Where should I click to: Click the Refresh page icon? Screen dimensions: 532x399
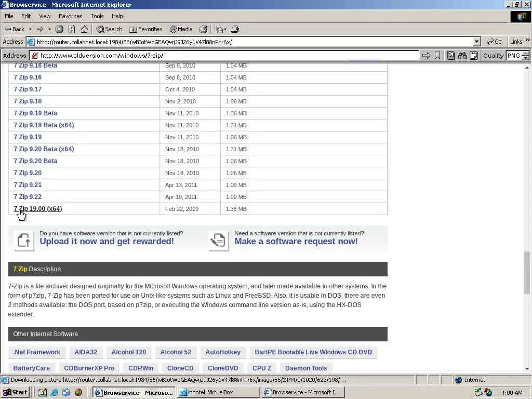[x=71, y=29]
